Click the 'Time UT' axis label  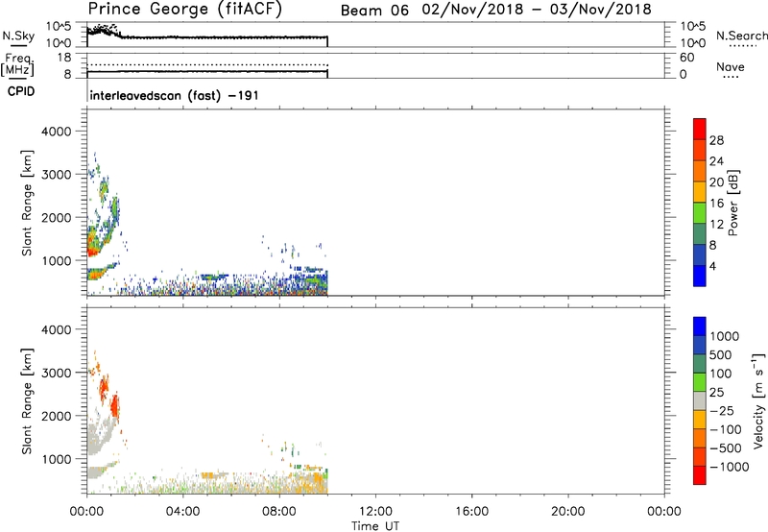point(375,526)
